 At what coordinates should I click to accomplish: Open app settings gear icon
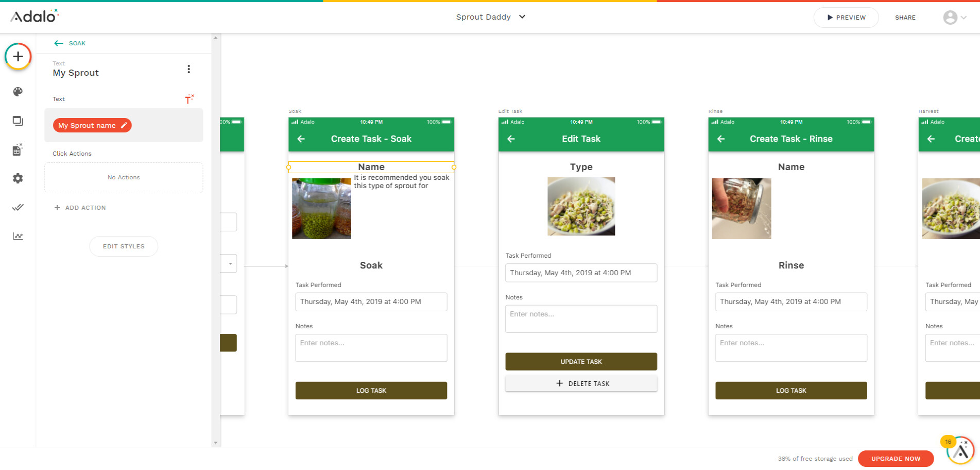[x=18, y=178]
